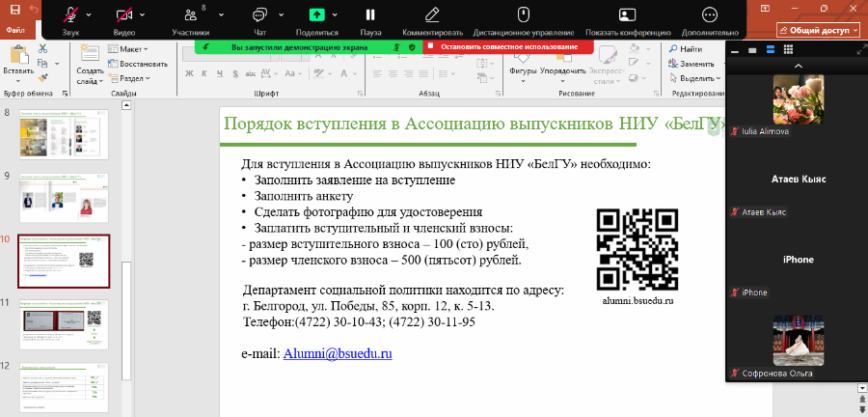Undo last action in PowerPoint
Screen dimensions: 868x417
click(x=34, y=10)
